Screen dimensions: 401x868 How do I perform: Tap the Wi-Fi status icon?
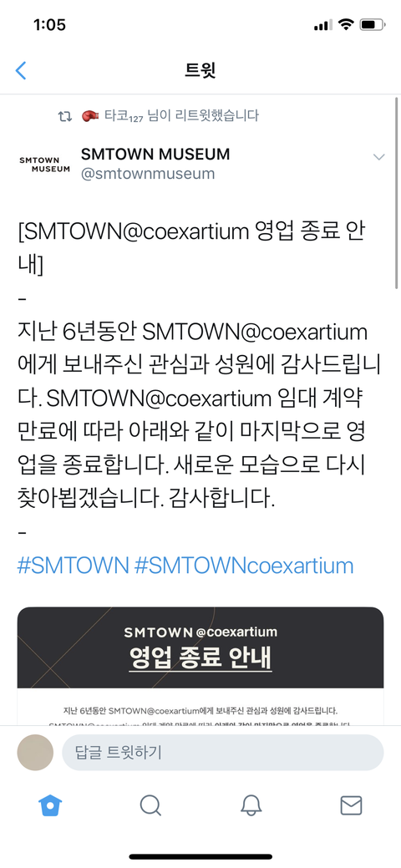[x=346, y=25]
